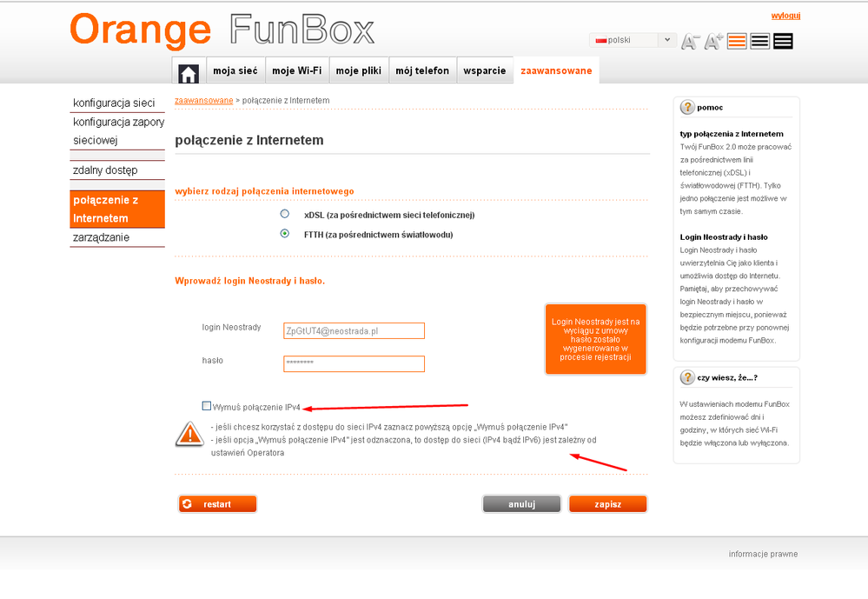Open the 'moje Wi-Fi' tab
The height and width of the screenshot is (599, 868).
pos(296,70)
